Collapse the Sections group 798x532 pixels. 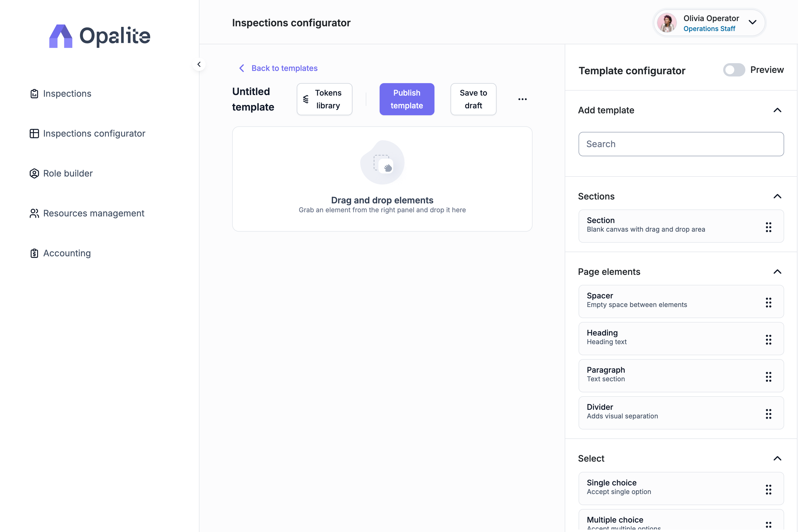[777, 196]
